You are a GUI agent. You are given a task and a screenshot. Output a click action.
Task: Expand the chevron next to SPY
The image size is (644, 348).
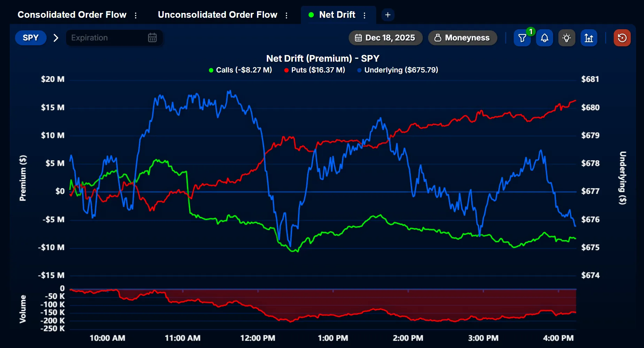56,38
